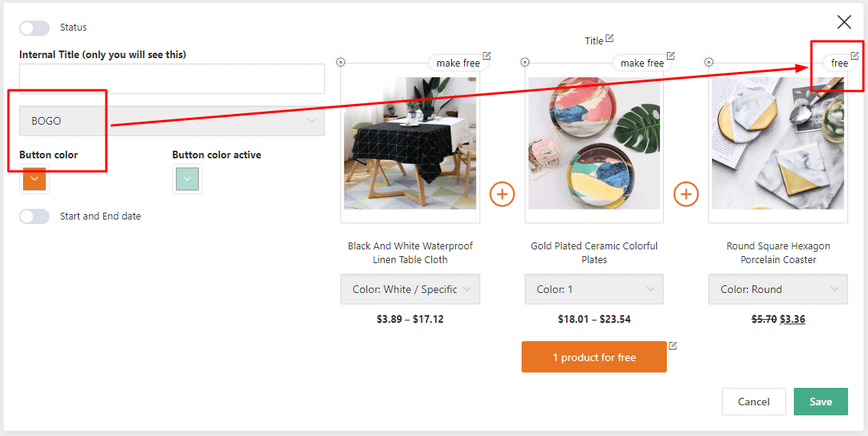The width and height of the screenshot is (868, 436).
Task: Remove the Black And White Table Cloth product
Action: pyautogui.click(x=341, y=63)
